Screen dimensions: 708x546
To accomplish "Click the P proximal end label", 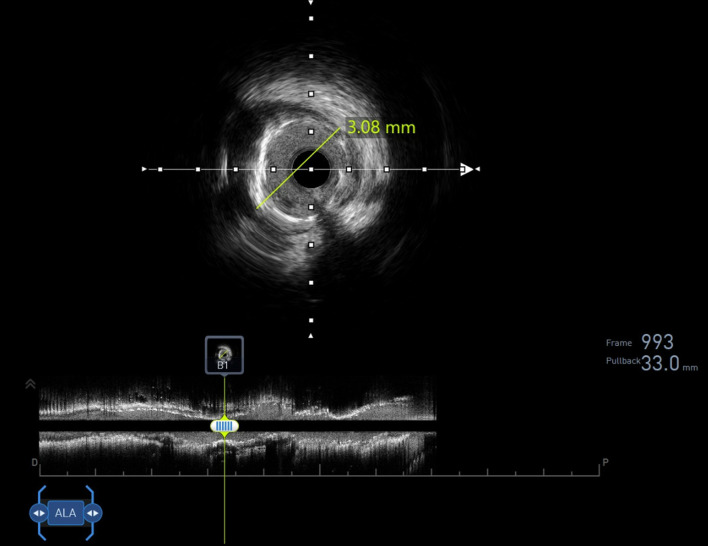I will point(606,462).
